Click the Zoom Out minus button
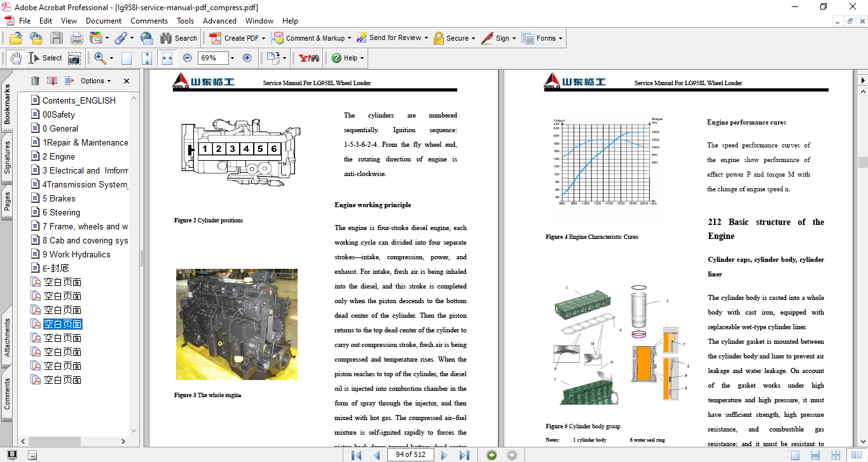 click(x=187, y=58)
